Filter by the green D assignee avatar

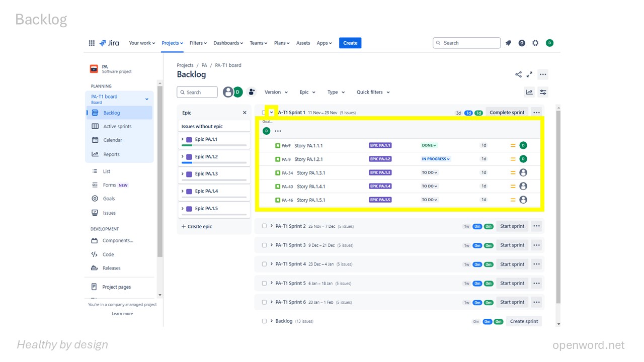click(x=237, y=92)
